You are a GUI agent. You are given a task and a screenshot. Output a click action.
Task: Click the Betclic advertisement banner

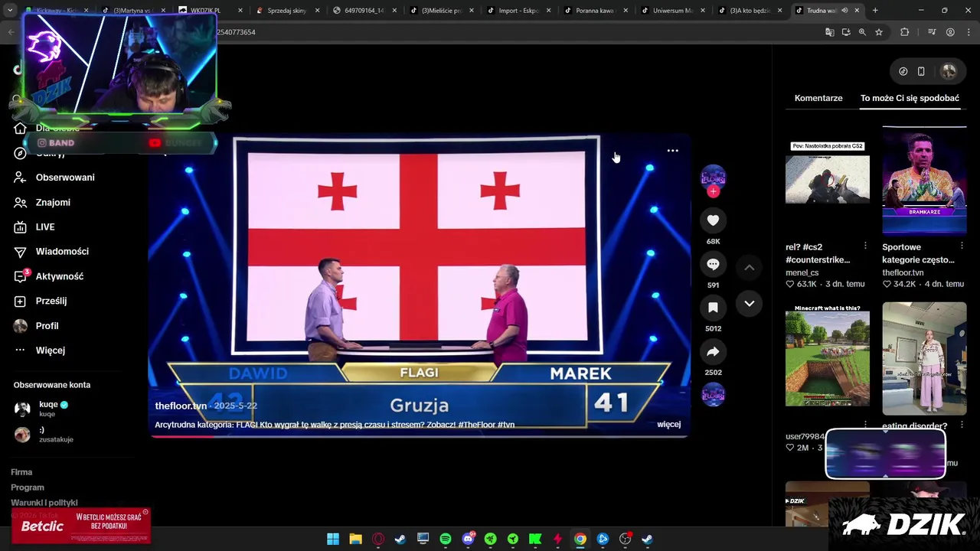pyautogui.click(x=81, y=525)
